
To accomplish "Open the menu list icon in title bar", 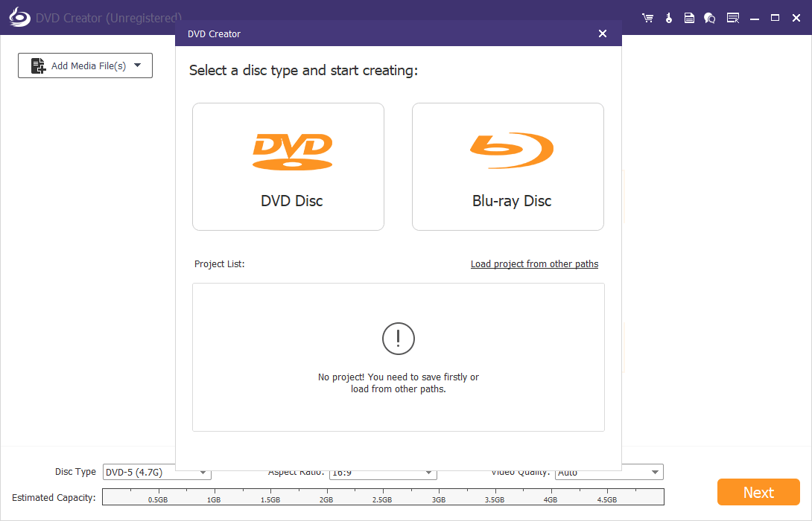I will 733,18.
